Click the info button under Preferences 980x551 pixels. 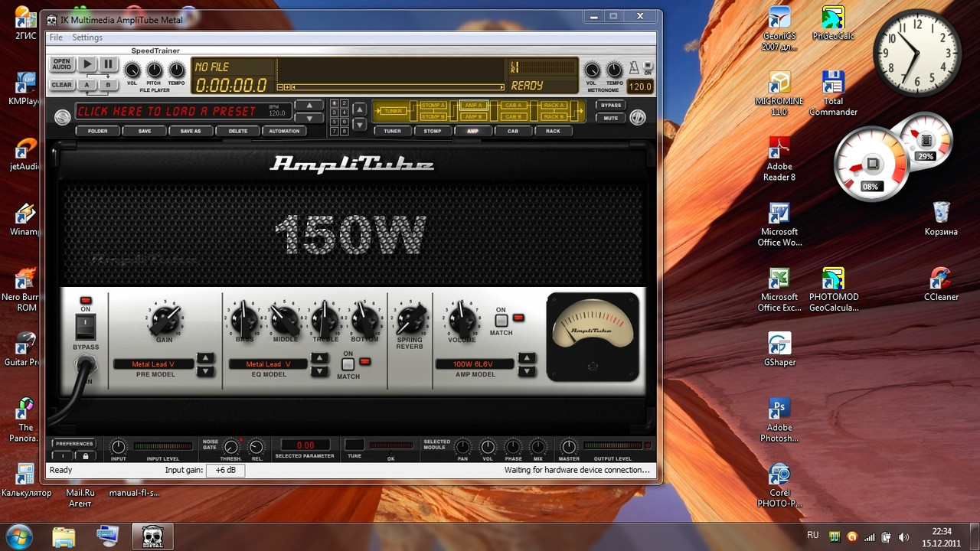click(63, 456)
